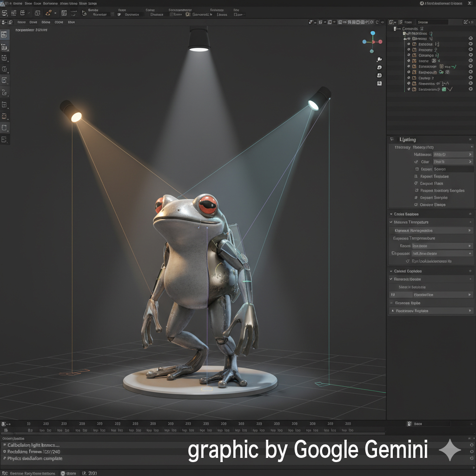Click the first icon in the top toolbar
Viewport: 476px width, 476px height.
(x=5, y=13)
